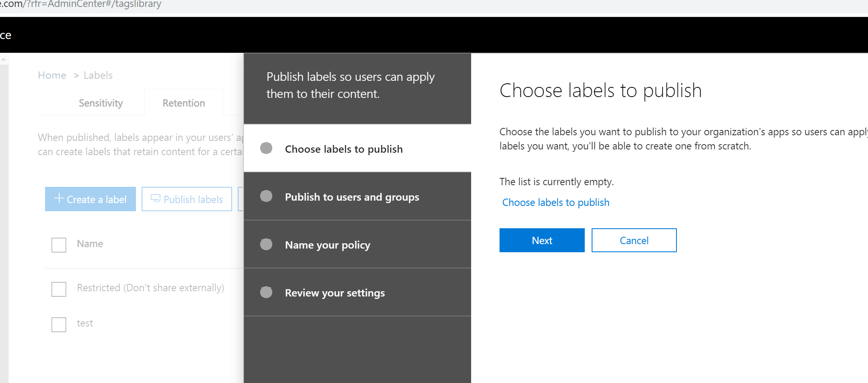The image size is (868, 383).
Task: Open the Restricted (Don't share externally) label row
Action: pos(150,288)
